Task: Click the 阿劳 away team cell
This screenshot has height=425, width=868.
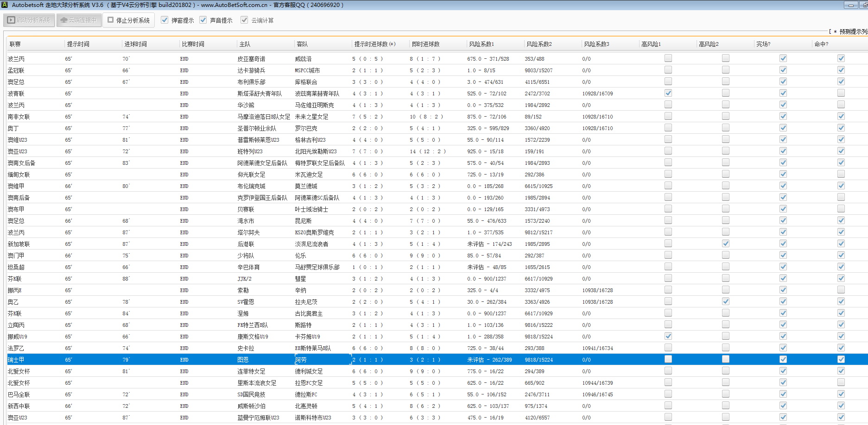Action: (x=301, y=360)
